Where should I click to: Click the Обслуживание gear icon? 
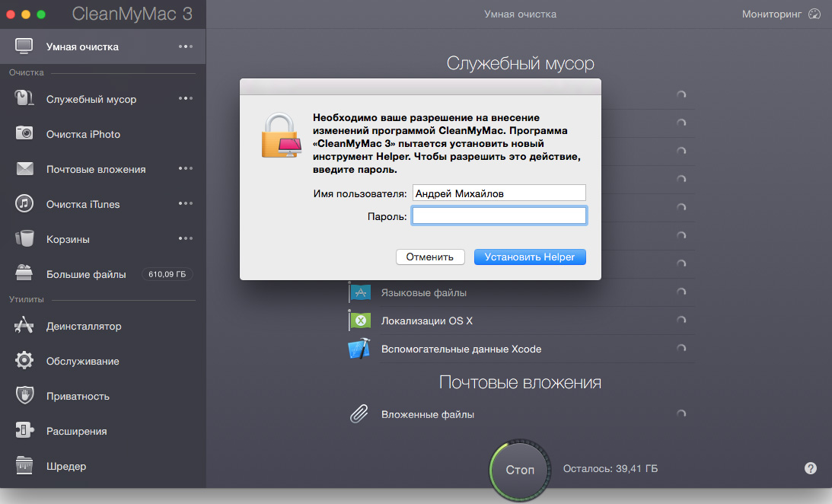(24, 360)
